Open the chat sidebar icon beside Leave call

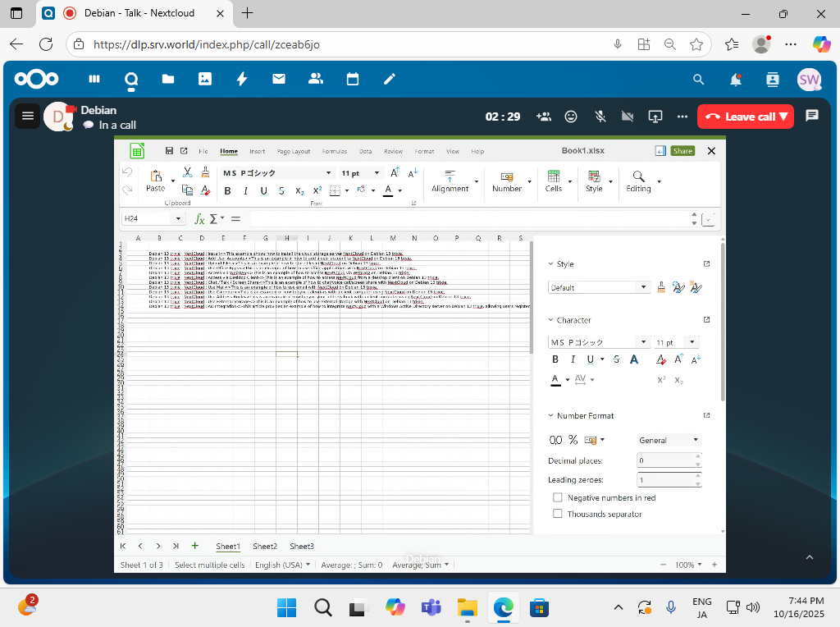pos(812,116)
